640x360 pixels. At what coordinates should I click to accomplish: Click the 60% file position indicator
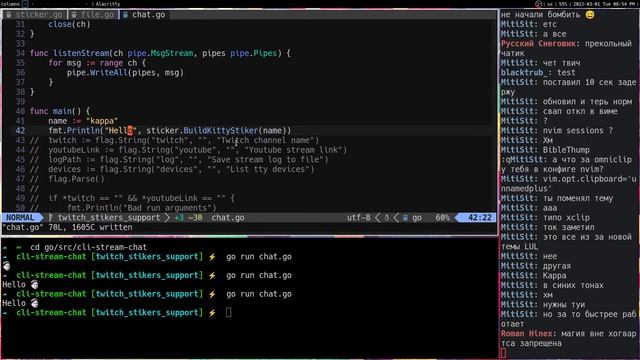tap(442, 218)
